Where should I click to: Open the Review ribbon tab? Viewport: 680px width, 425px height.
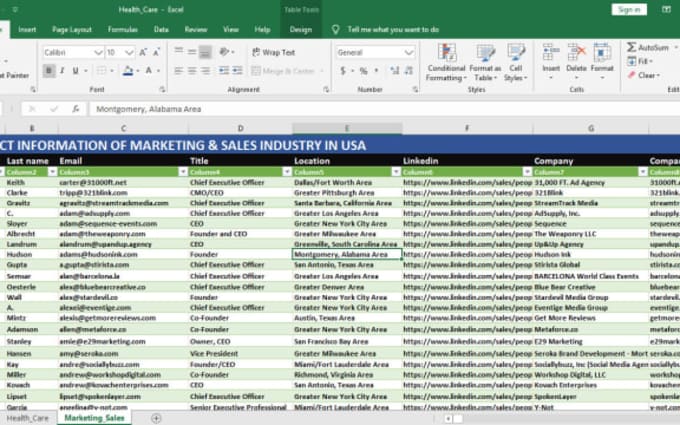[196, 29]
